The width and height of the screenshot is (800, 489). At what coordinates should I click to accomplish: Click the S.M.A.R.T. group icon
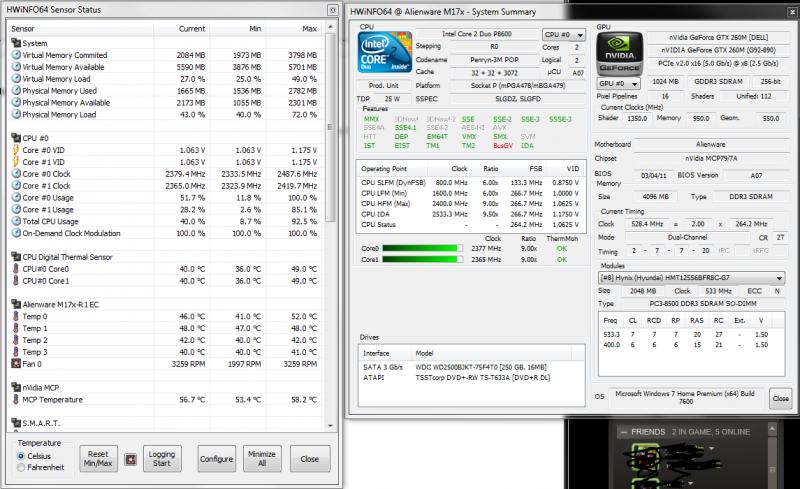16,423
